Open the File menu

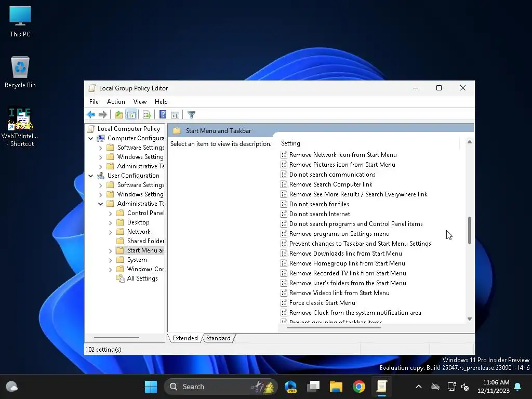pos(94,102)
